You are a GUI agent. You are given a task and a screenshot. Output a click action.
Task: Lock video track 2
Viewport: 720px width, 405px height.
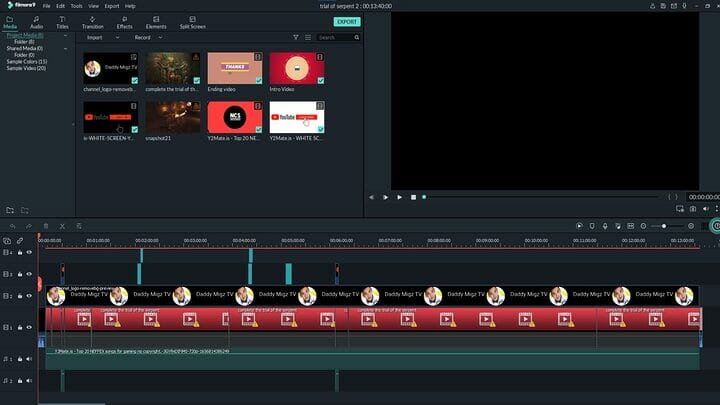click(20, 296)
